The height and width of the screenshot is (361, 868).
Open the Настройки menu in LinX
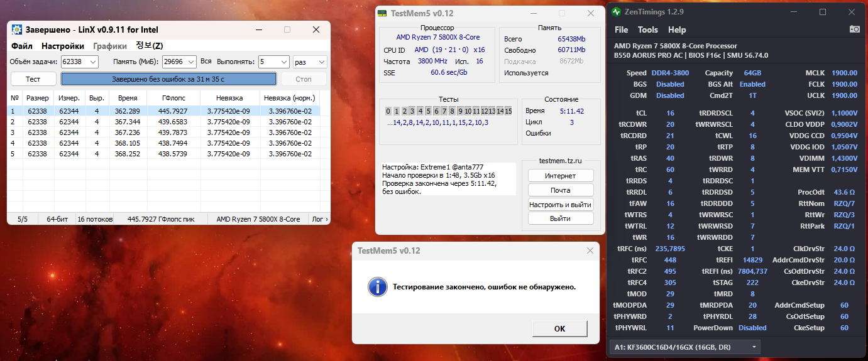coord(63,46)
